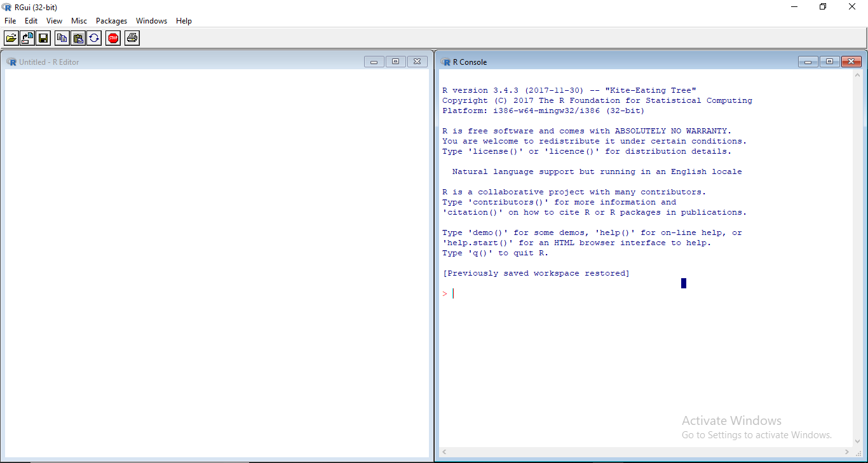The width and height of the screenshot is (868, 463).
Task: Click the Paste clipboard toolbar icon
Action: pos(78,38)
